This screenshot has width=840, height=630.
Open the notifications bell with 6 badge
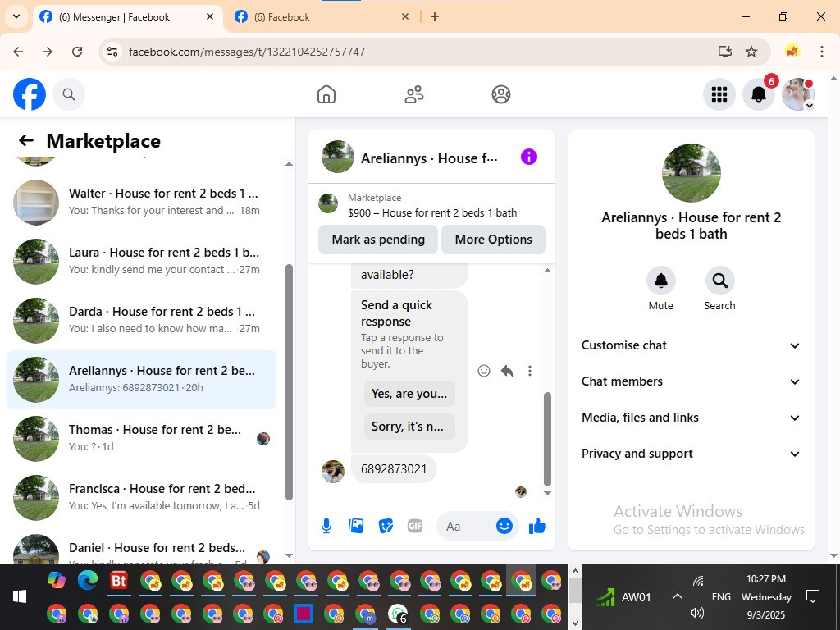click(x=759, y=94)
